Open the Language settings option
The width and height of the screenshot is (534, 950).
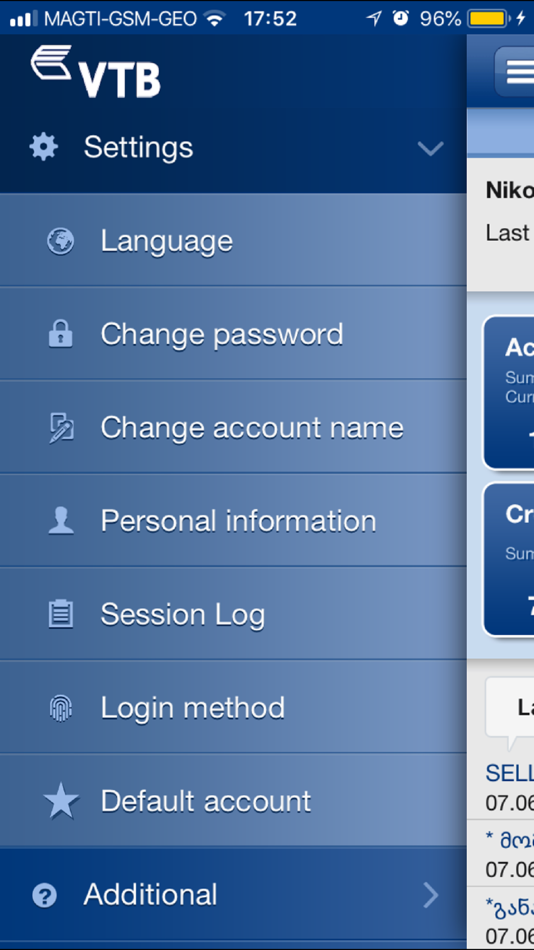pos(233,241)
